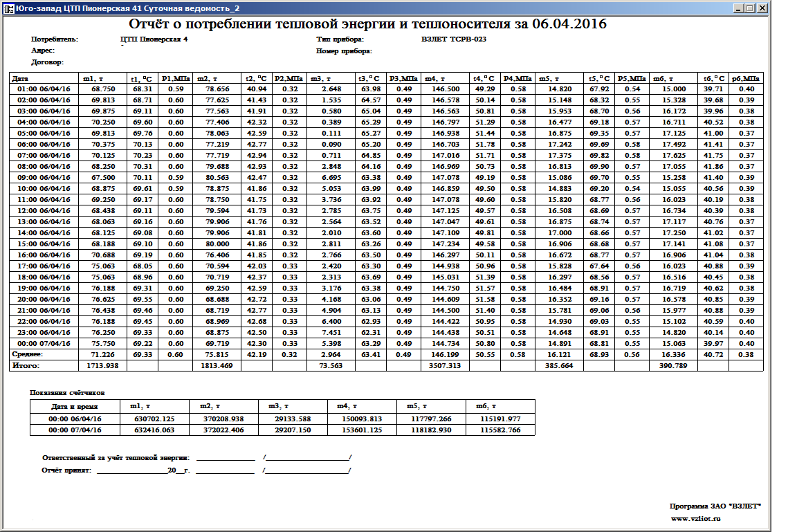This screenshot has height=532, width=797.
Task: Select meter reading 153601.125
Action: 362,430
